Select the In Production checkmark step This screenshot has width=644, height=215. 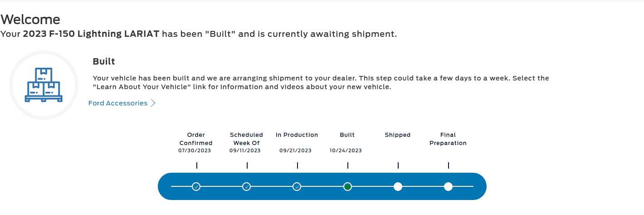click(297, 186)
